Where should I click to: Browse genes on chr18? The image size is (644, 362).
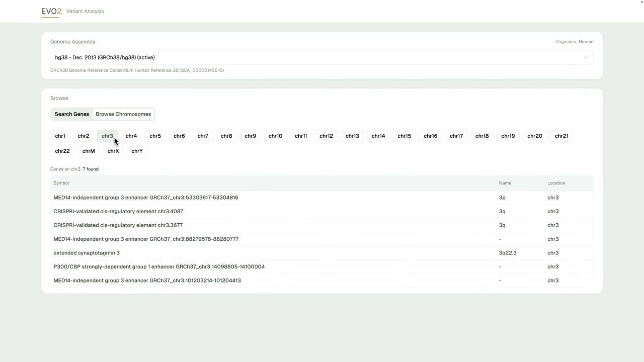coord(482,136)
